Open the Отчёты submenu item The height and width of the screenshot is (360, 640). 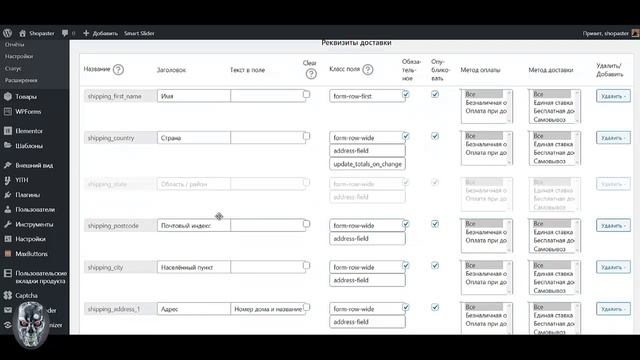coord(15,44)
